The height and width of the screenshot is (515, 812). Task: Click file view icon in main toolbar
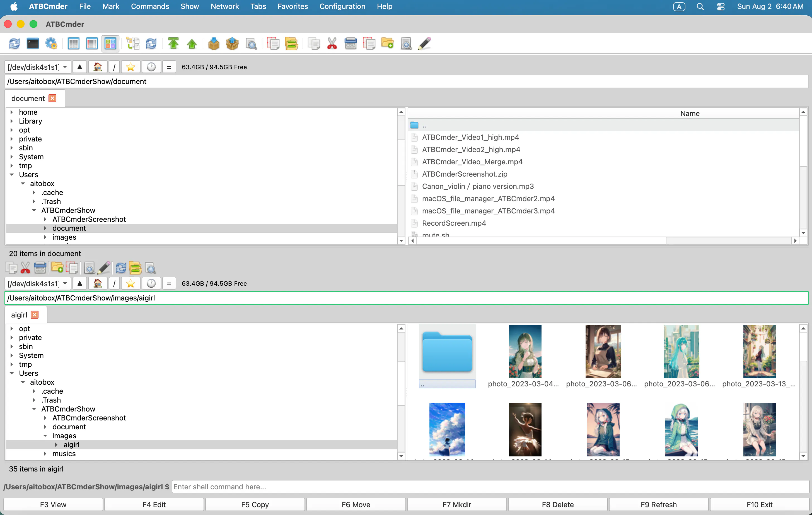click(406, 44)
